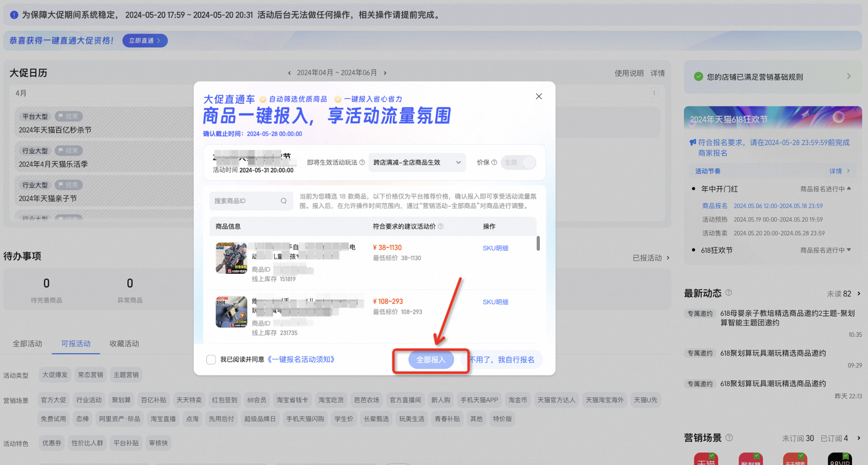Filter activity type by 常态营销

point(90,375)
